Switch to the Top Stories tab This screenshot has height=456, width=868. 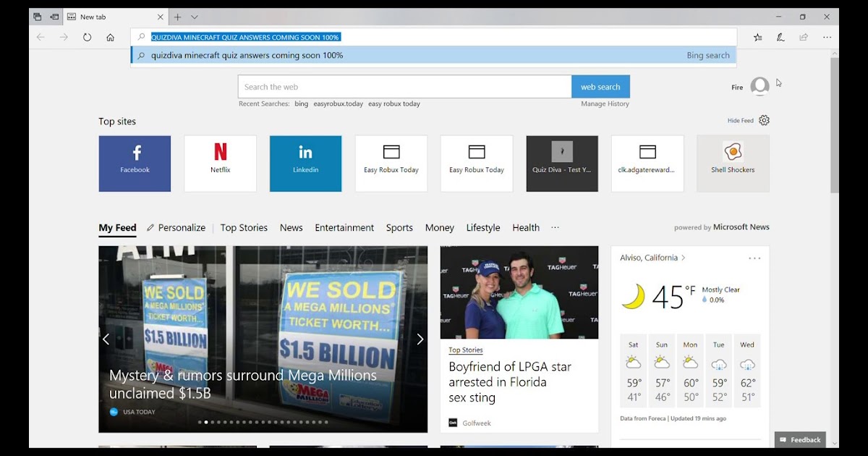[244, 227]
